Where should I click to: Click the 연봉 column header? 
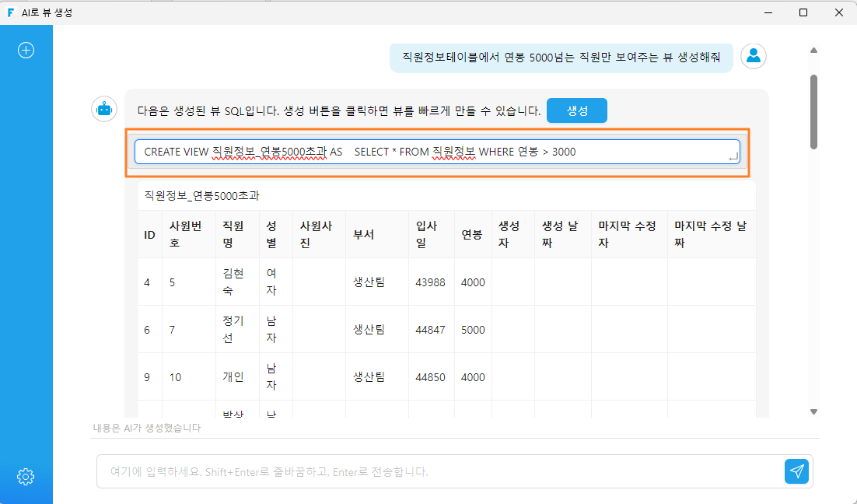(x=472, y=235)
